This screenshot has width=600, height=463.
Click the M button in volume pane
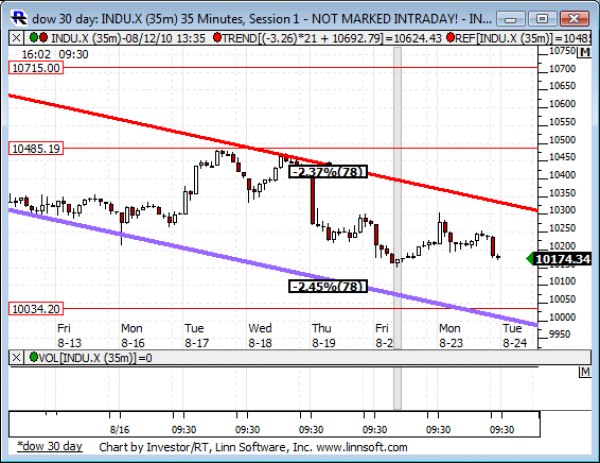[585, 372]
